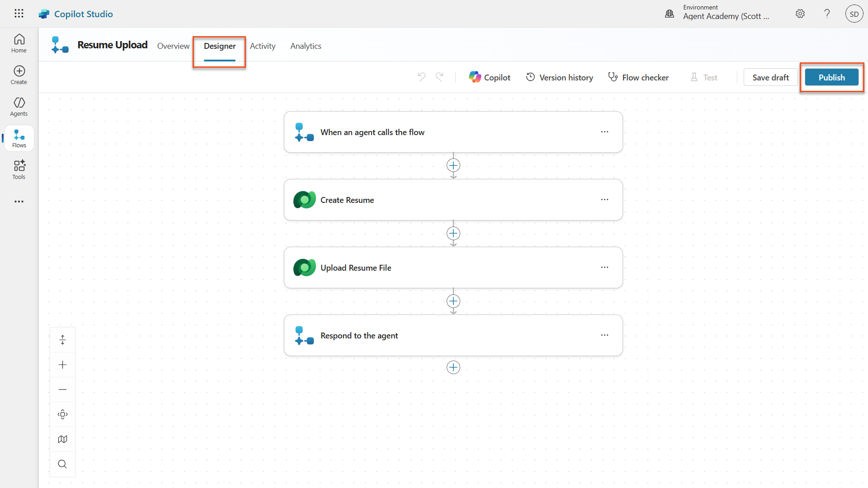Image resolution: width=868 pixels, height=488 pixels.
Task: Open ellipsis menu on Upload Resume File
Action: coord(604,267)
